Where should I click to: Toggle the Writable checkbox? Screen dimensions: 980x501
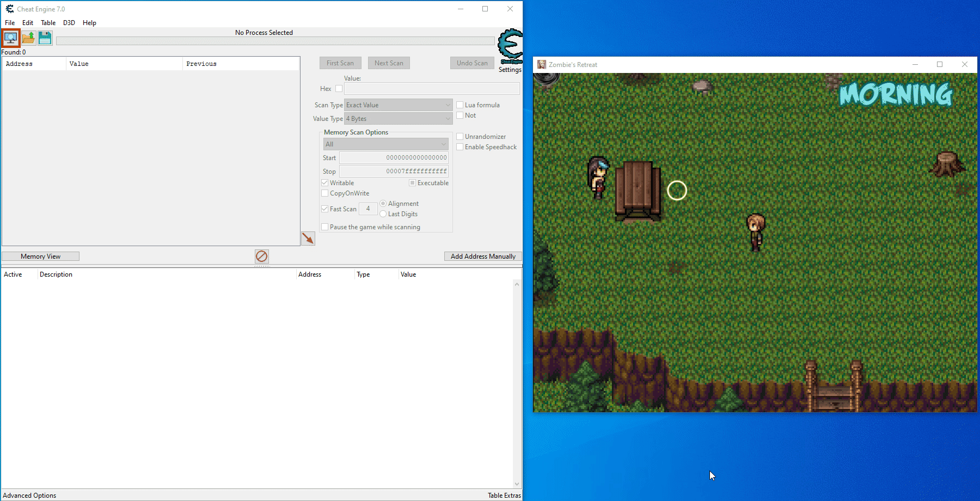point(324,182)
